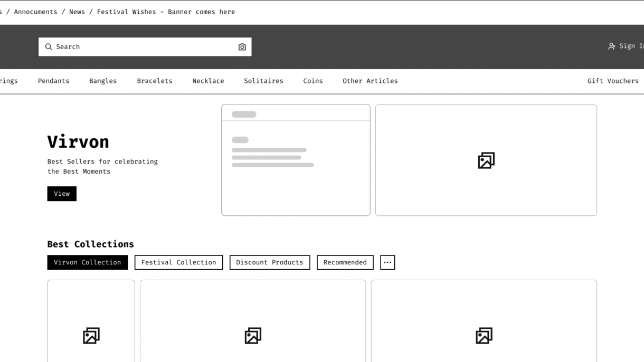Open the hero banner image placeholder

486,160
